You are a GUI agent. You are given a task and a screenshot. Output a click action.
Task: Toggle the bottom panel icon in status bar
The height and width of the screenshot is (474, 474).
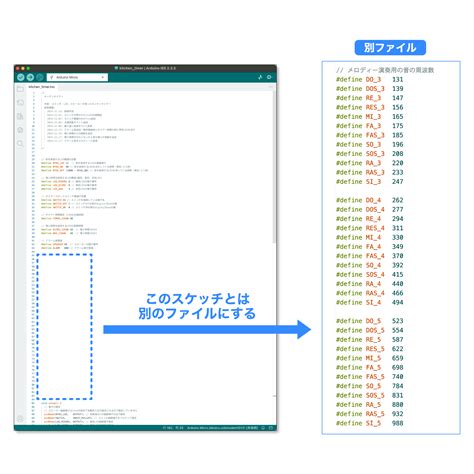tap(271, 428)
